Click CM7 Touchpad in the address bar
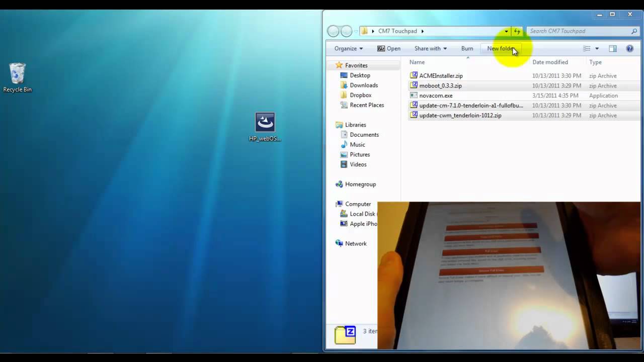The width and height of the screenshot is (644, 362). click(x=397, y=31)
